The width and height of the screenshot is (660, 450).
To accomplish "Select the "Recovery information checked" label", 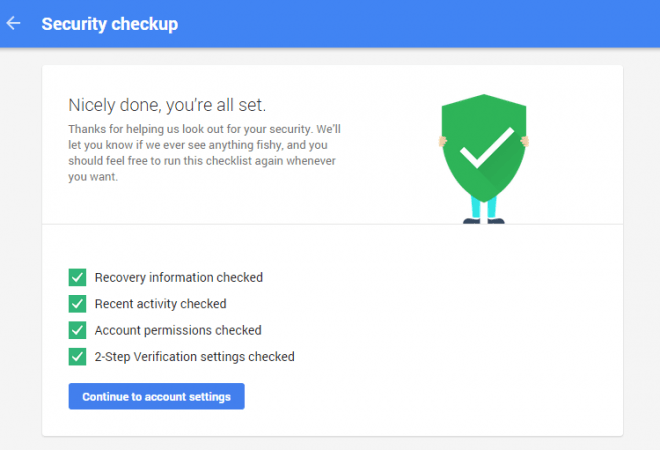I will (179, 277).
